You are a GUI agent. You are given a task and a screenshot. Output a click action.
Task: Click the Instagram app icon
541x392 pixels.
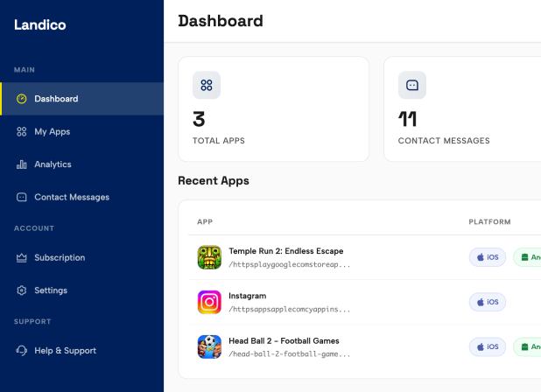pos(209,302)
